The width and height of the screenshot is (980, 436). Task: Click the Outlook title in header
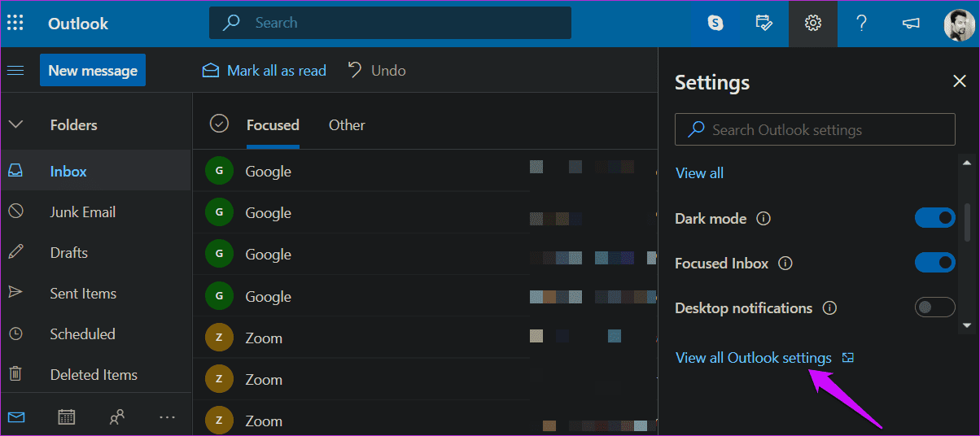[78, 24]
